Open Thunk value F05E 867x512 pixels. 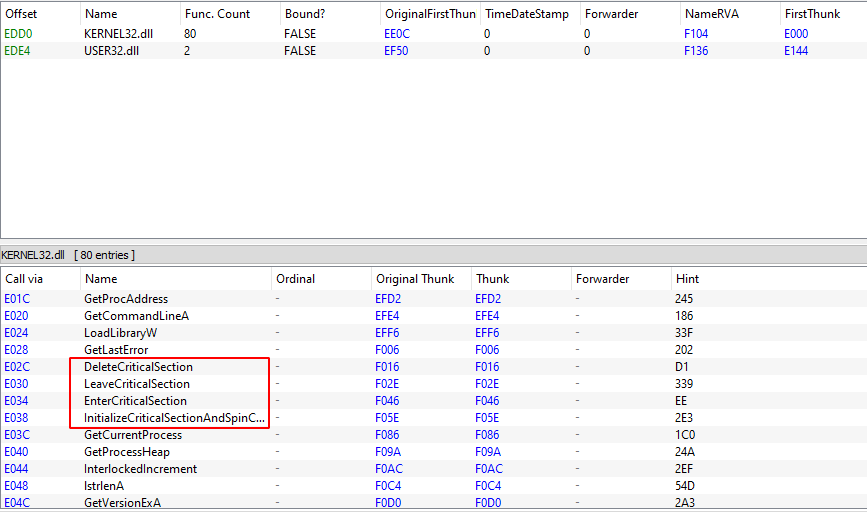click(487, 418)
